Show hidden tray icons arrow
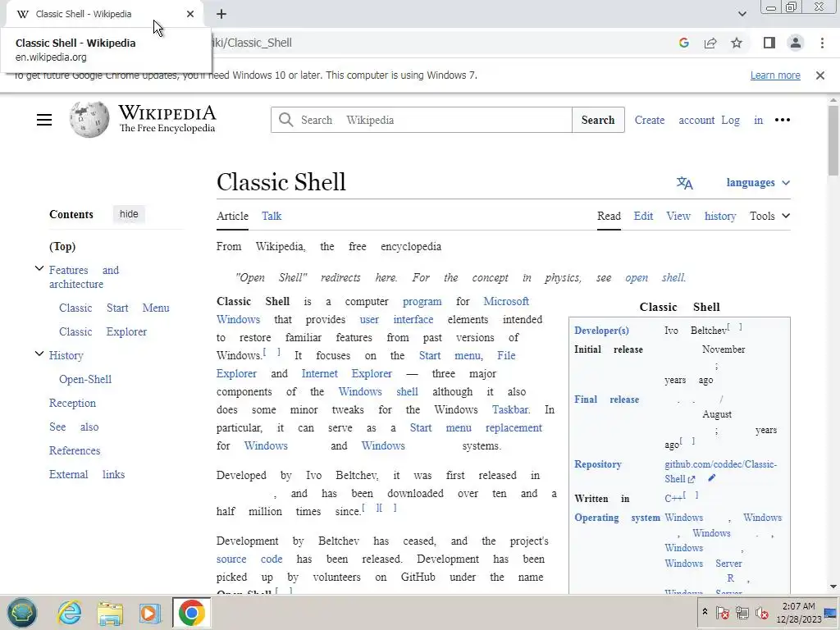840x630 pixels. [x=705, y=612]
